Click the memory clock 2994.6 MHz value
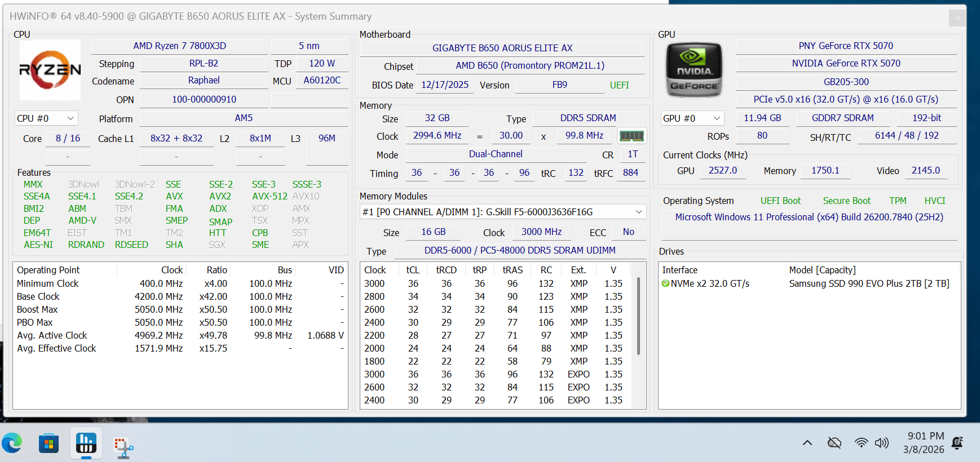980x462 pixels. pos(437,135)
